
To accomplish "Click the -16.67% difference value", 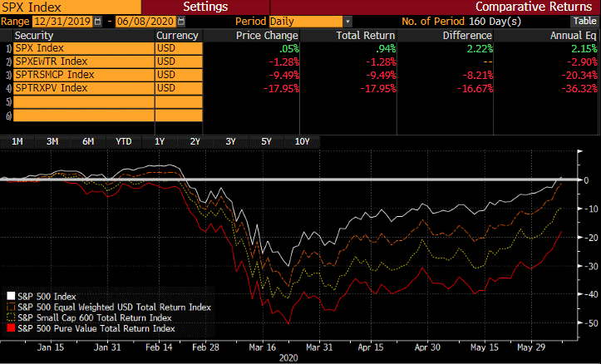I will pos(475,89).
